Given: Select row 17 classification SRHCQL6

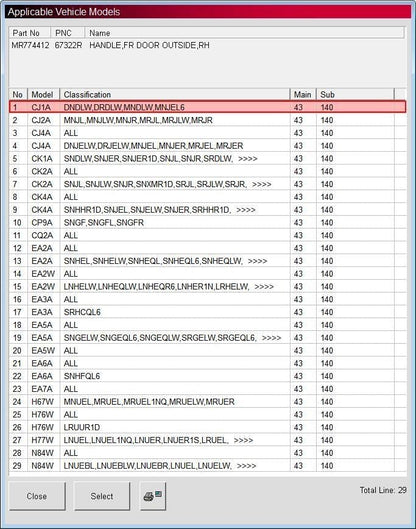Looking at the screenshot, I should coord(82,312).
